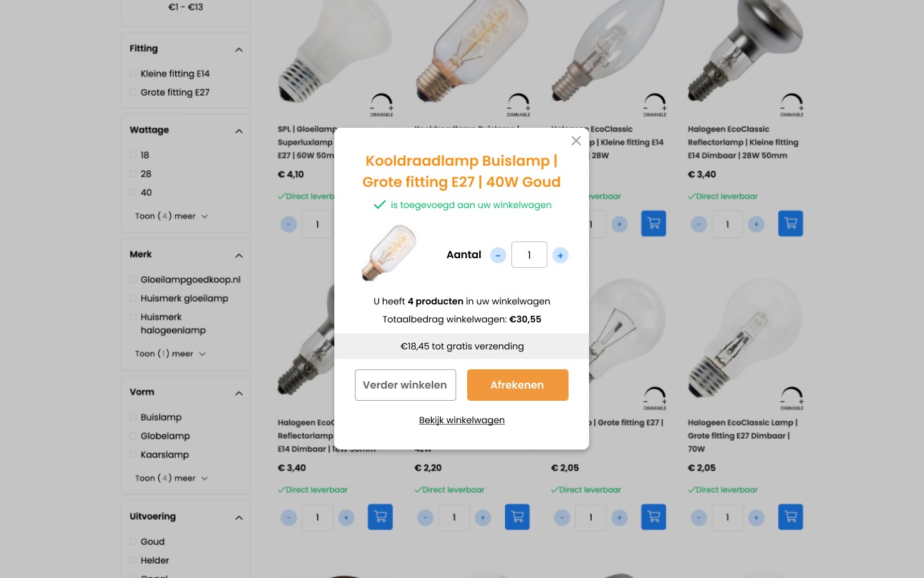
Task: Check the 40 wattage filter
Action: tap(133, 193)
